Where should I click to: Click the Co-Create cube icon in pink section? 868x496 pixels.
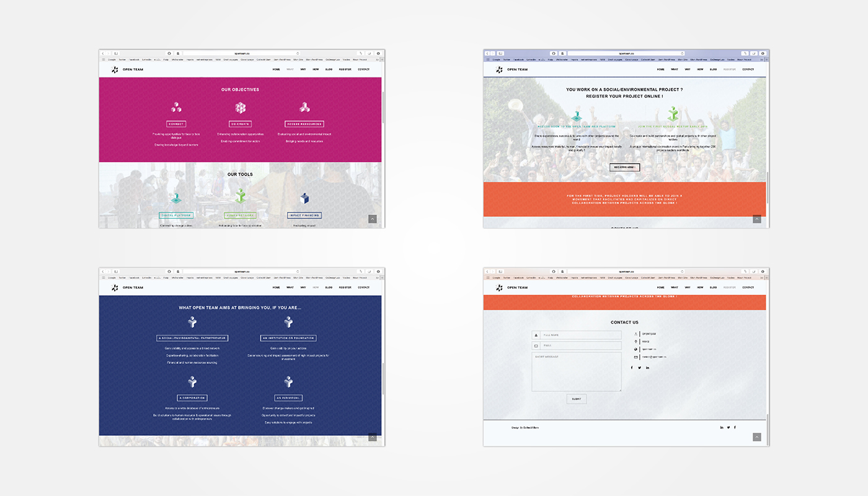(241, 108)
